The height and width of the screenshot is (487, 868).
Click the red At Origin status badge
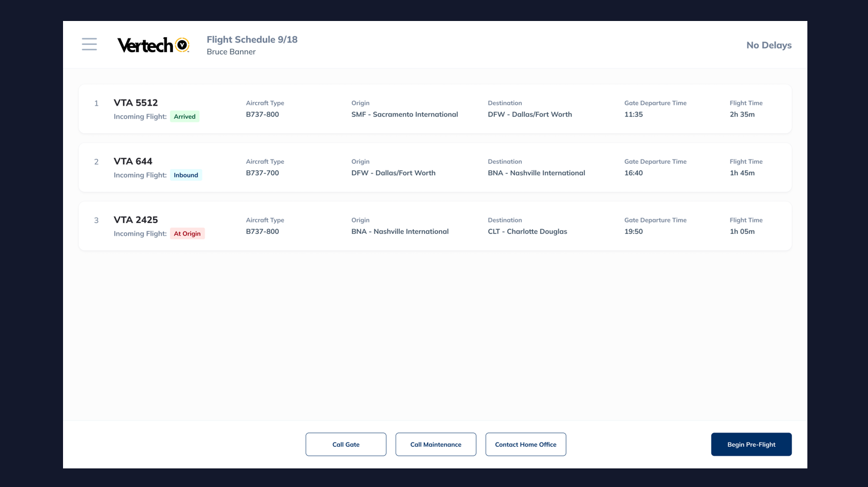tap(187, 234)
